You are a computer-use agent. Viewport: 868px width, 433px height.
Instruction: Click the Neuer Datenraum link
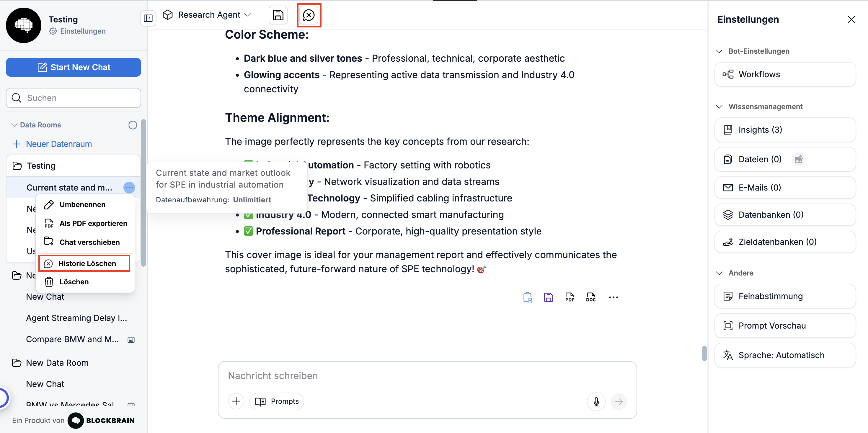coord(59,144)
